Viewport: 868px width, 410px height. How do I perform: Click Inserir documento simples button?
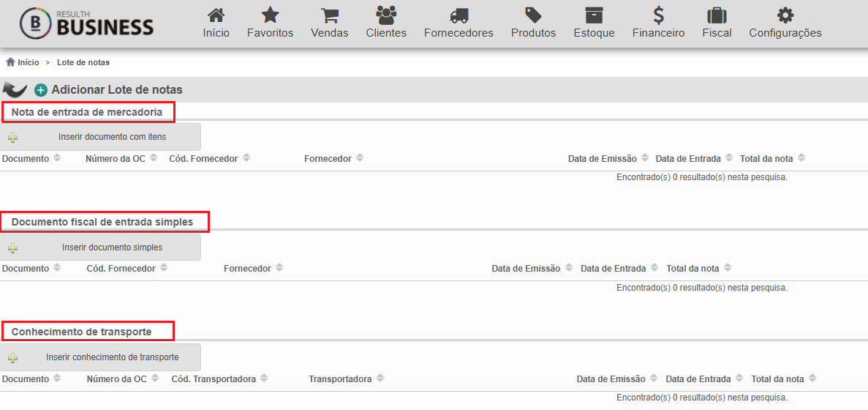100,247
